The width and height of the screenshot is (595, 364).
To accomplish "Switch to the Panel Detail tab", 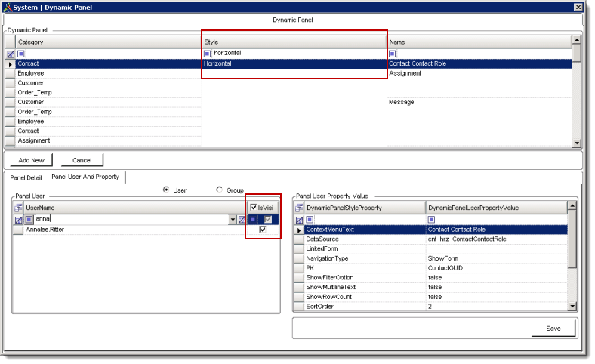I will (x=26, y=177).
